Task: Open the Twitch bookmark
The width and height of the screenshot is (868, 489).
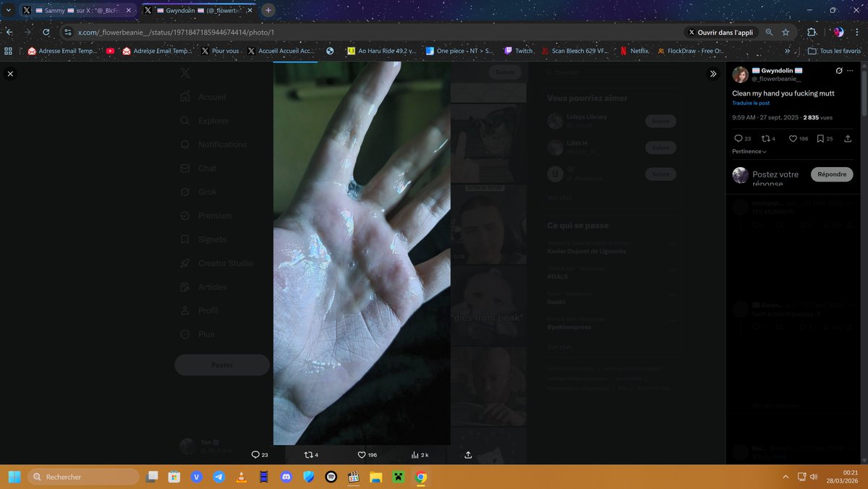Action: [518, 51]
